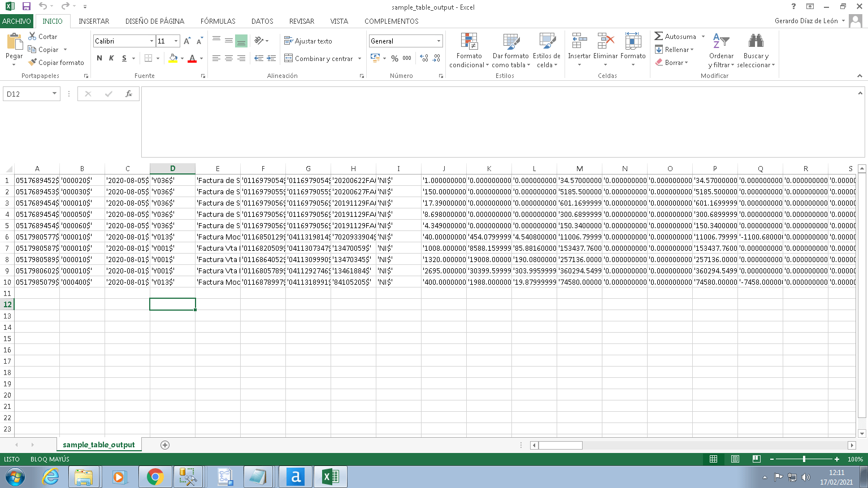The width and height of the screenshot is (868, 488).
Task: Click the Ordenar y filtrar icon
Action: [721, 50]
